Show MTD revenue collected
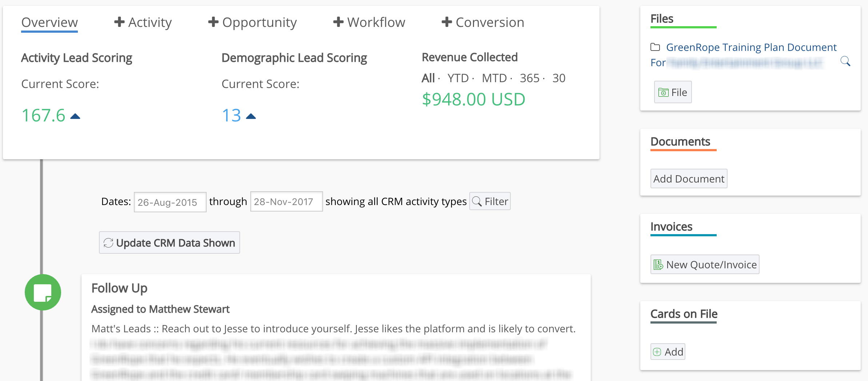Image resolution: width=868 pixels, height=381 pixels. pyautogui.click(x=494, y=78)
